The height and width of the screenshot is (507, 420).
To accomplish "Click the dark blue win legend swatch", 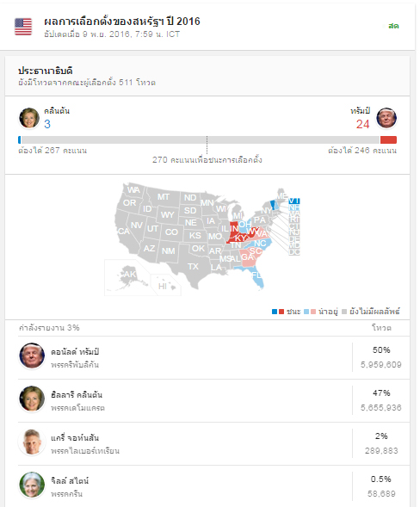I will coord(275,312).
